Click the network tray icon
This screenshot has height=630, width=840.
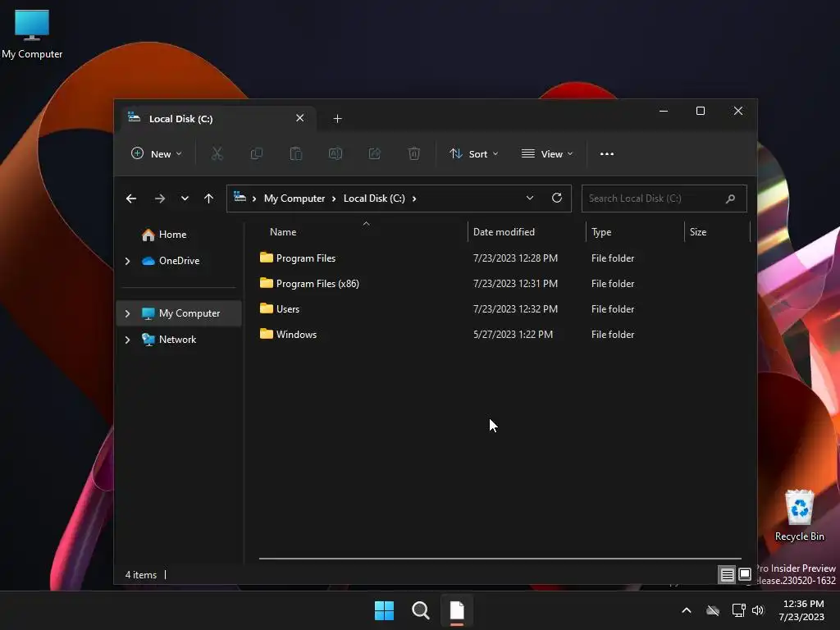[739, 610]
